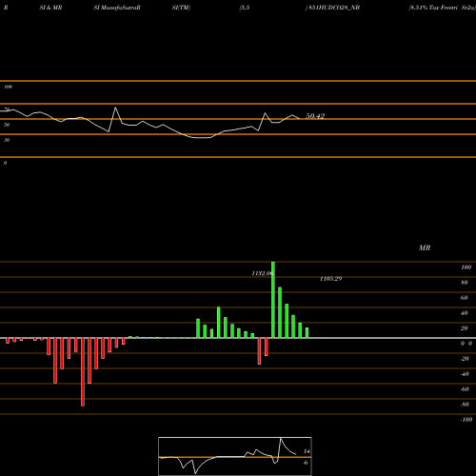Click the MR axis label 20
This screenshot has height=476, width=476.
(465, 328)
